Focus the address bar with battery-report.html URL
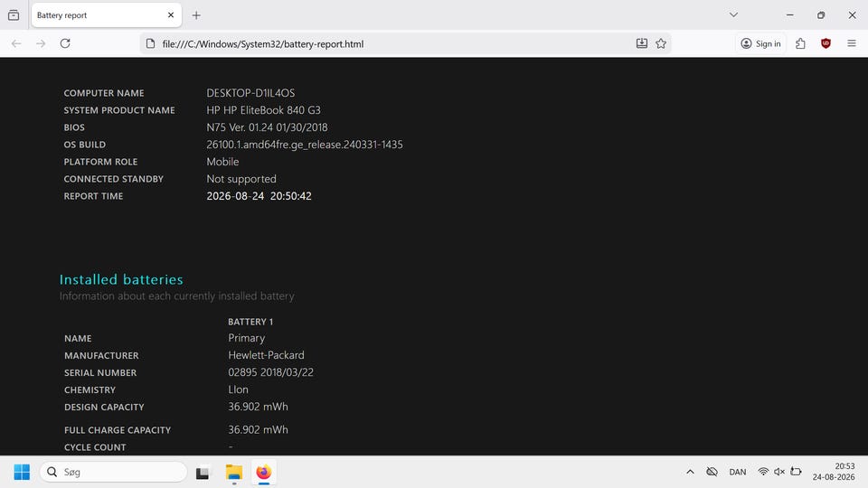 (263, 43)
